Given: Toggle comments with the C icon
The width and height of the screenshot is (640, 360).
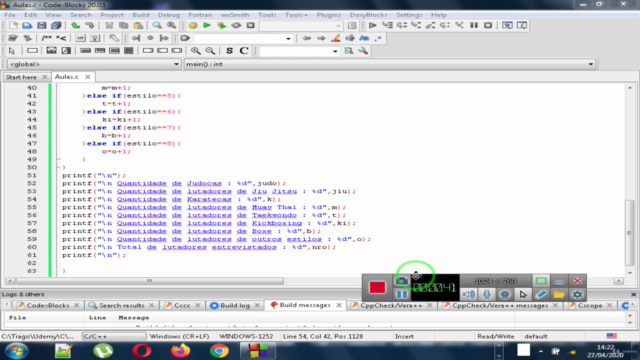Looking at the screenshot, I should [244, 51].
